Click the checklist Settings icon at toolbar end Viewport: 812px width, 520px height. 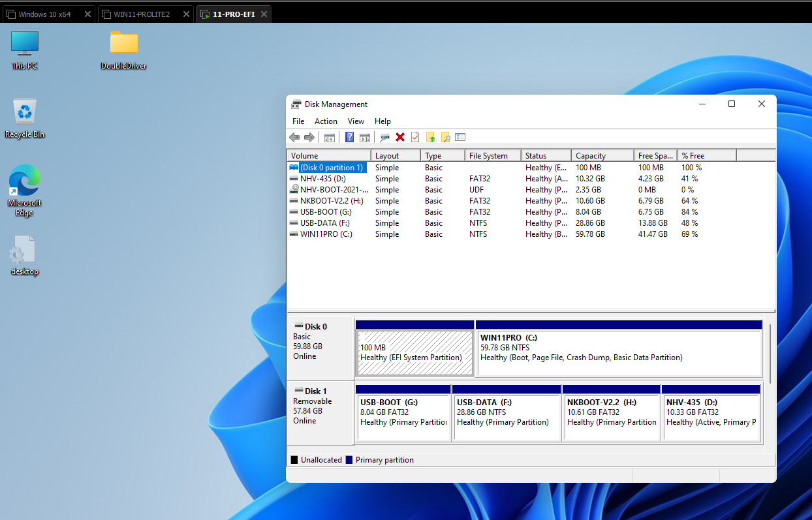click(460, 137)
